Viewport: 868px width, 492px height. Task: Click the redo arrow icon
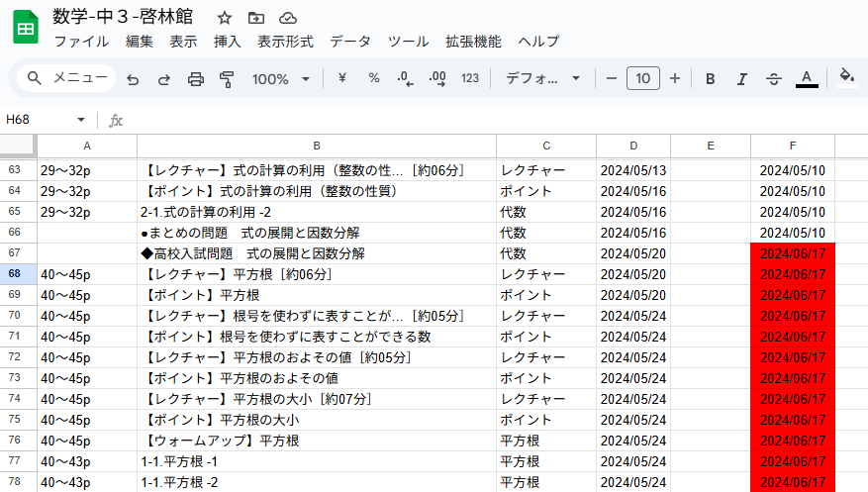[163, 79]
